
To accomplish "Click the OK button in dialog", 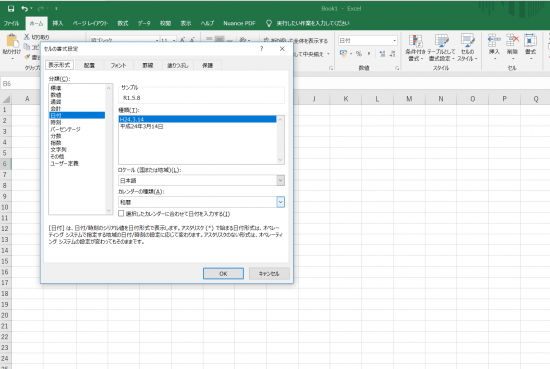I will (x=223, y=274).
